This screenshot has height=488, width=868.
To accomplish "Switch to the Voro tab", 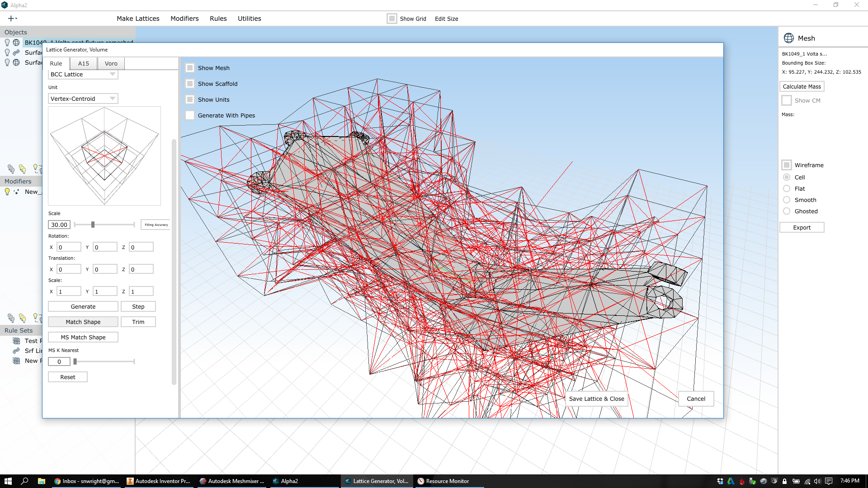I will pos(111,63).
